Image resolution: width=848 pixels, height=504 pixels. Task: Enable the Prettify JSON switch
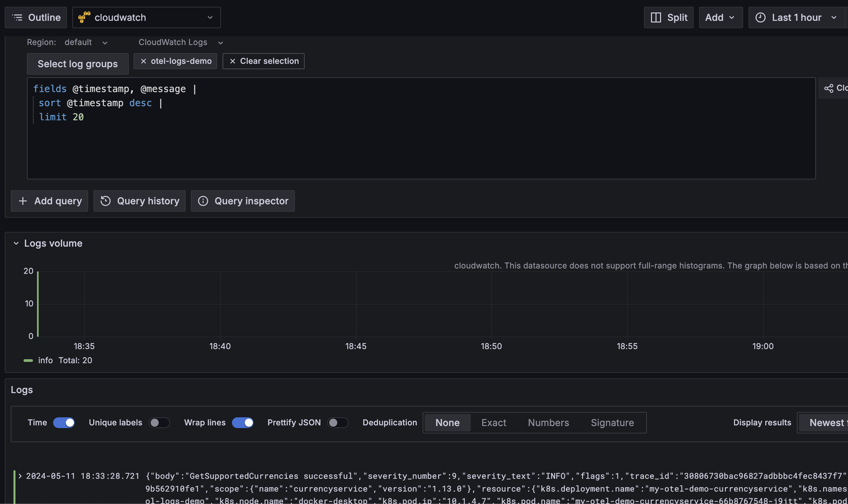pos(338,423)
